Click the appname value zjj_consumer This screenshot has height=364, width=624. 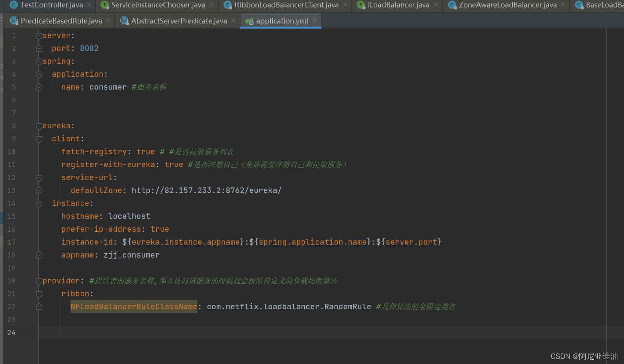(132, 255)
